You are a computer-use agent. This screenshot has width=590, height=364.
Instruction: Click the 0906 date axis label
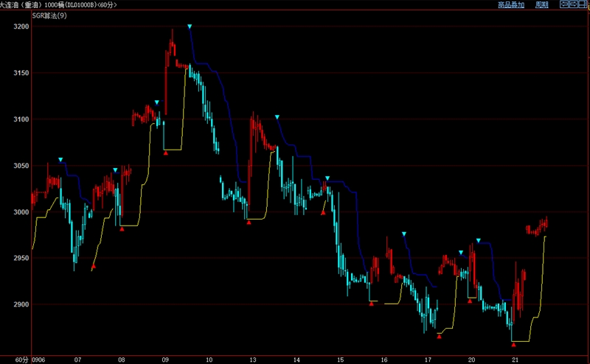click(38, 360)
